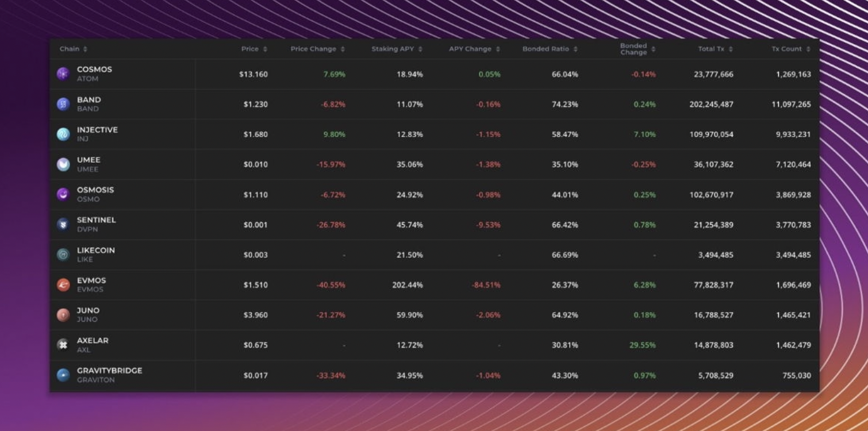Sort by Total Tx column header

[715, 49]
